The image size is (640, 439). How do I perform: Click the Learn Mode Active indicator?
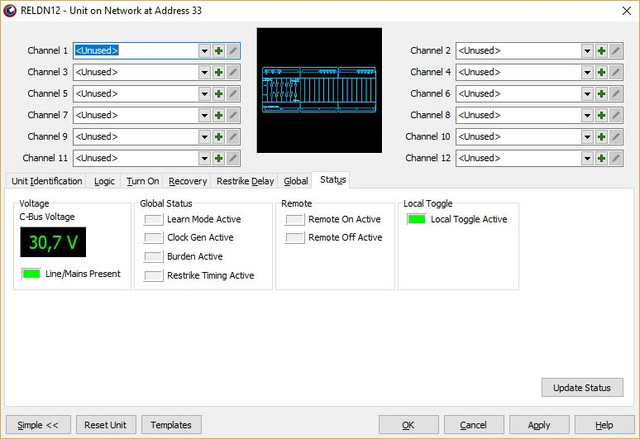(153, 220)
